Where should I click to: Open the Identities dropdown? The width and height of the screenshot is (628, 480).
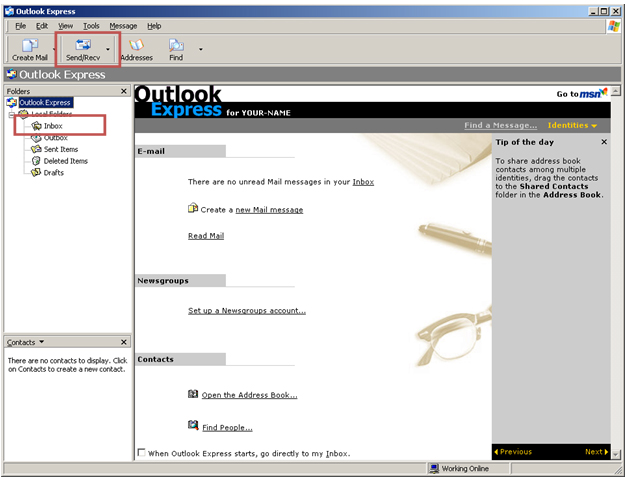coord(572,125)
